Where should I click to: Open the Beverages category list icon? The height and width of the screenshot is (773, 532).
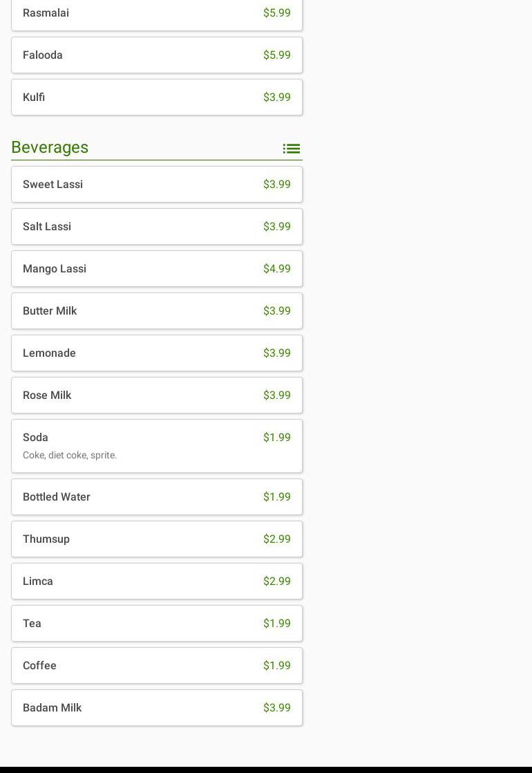coord(291,149)
